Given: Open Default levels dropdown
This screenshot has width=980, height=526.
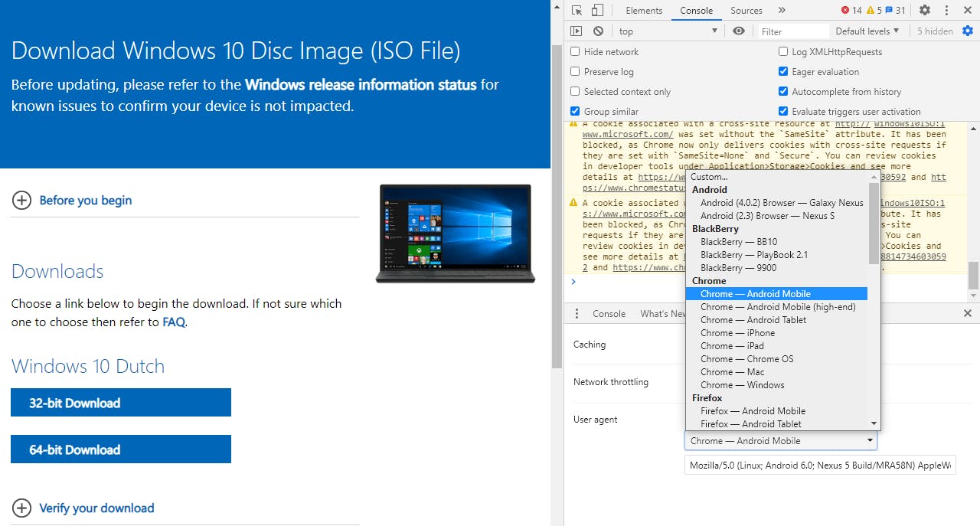Looking at the screenshot, I should [x=868, y=31].
